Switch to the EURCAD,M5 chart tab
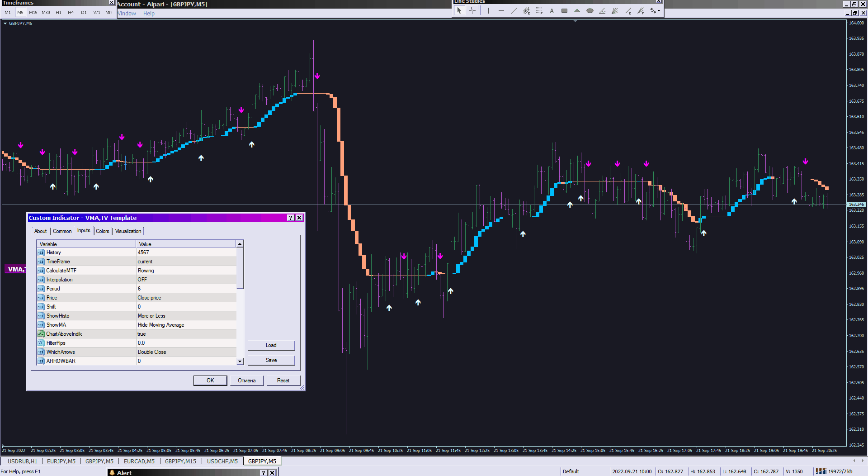 click(x=139, y=462)
